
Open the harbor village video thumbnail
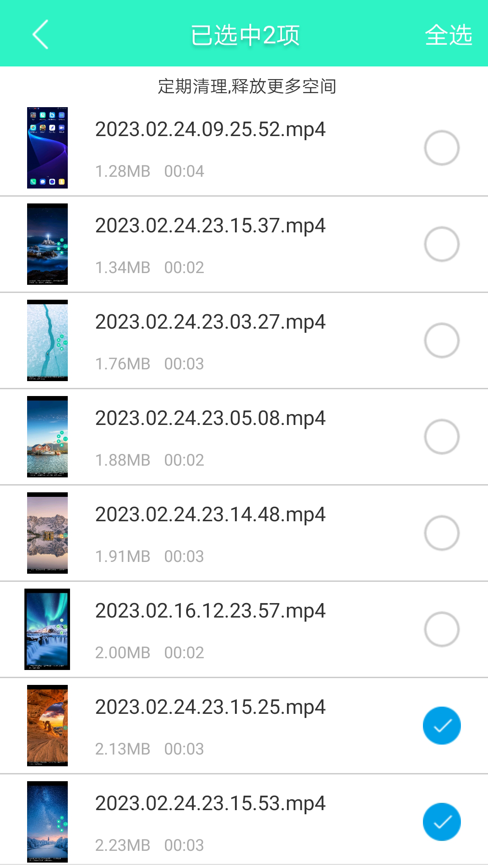coord(47,437)
